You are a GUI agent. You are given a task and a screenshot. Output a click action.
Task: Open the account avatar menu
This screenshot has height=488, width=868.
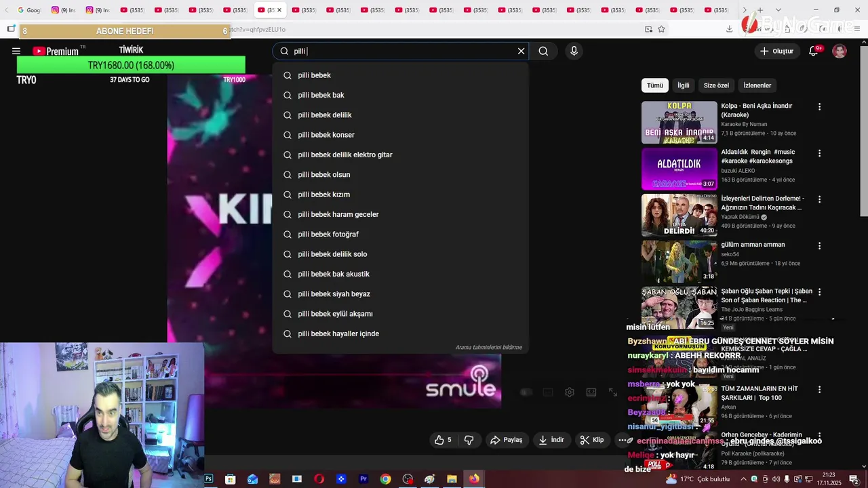tap(840, 51)
